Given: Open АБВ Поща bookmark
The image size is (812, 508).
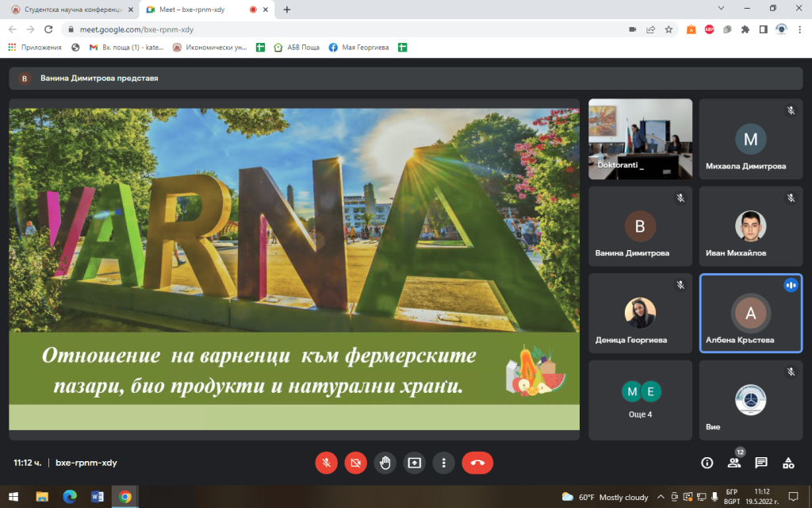Looking at the screenshot, I should coord(297,48).
